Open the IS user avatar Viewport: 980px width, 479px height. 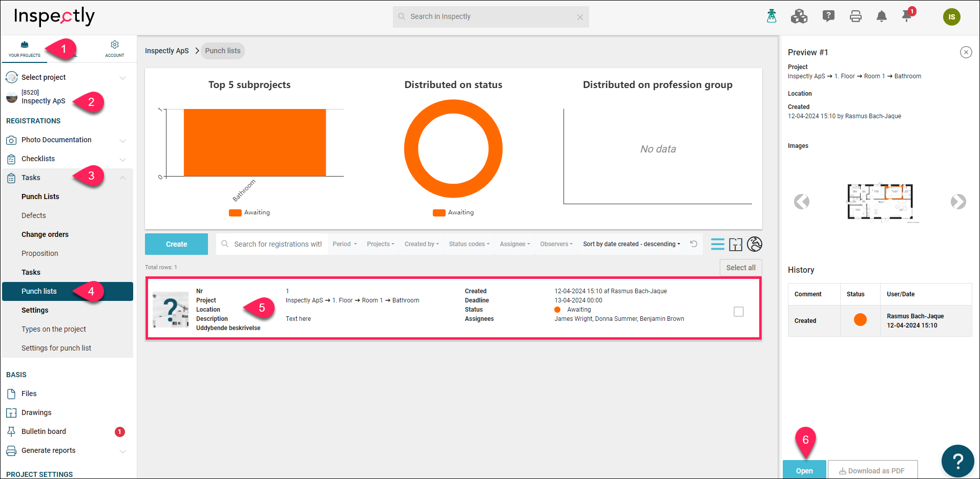pyautogui.click(x=952, y=17)
